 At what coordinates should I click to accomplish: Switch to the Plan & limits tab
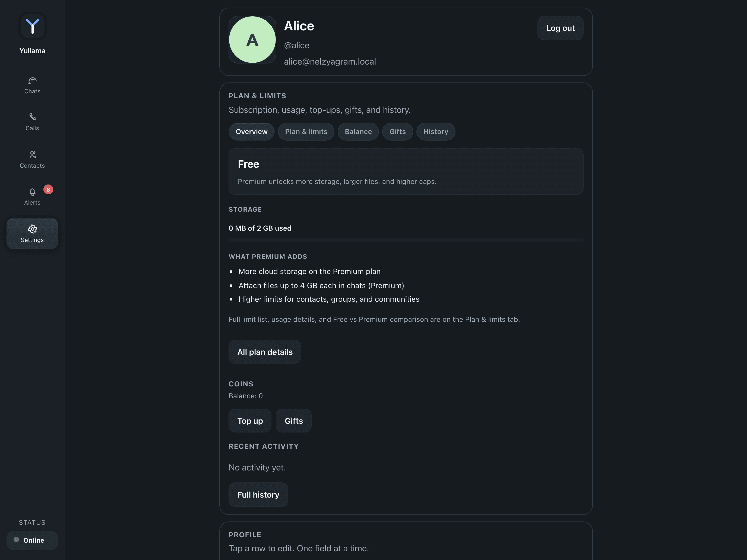coord(306,132)
